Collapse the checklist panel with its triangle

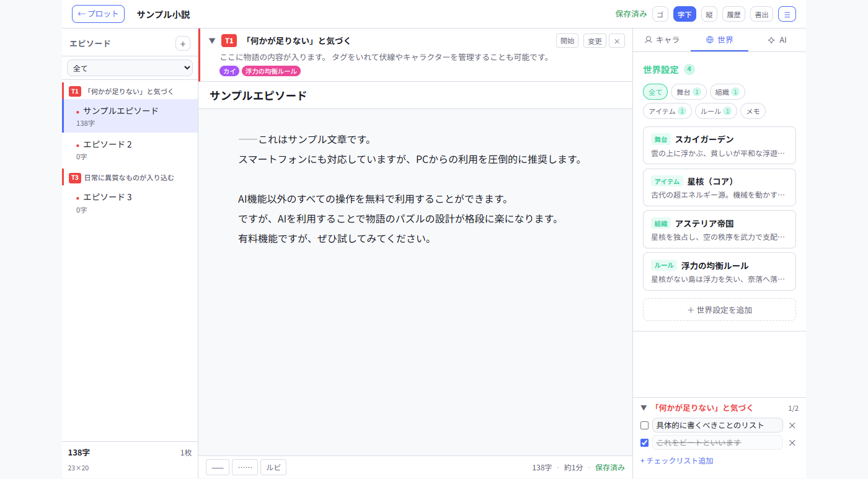pyautogui.click(x=644, y=408)
